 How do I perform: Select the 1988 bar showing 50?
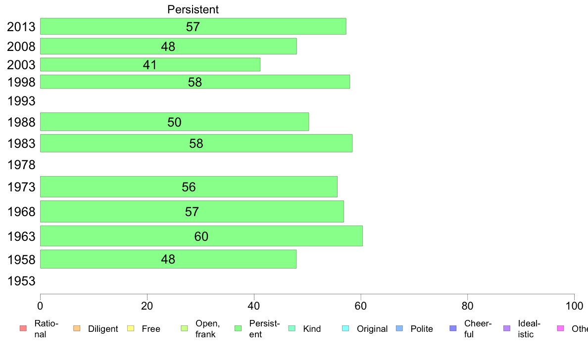coord(174,122)
